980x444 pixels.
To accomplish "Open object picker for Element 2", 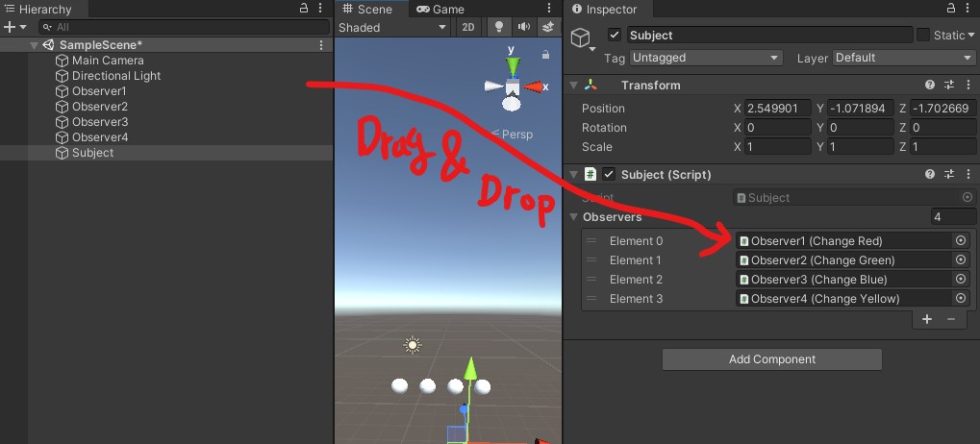I will [x=962, y=279].
